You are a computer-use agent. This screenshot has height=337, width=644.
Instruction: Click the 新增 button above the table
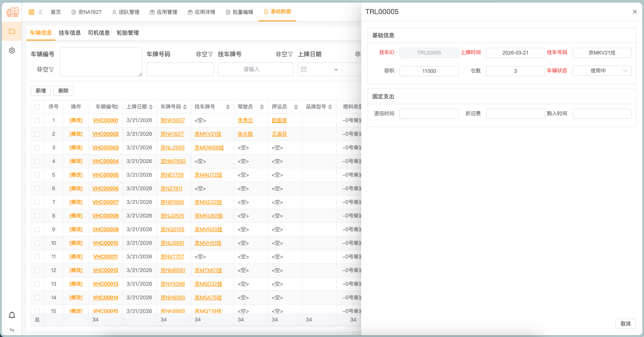click(x=41, y=91)
